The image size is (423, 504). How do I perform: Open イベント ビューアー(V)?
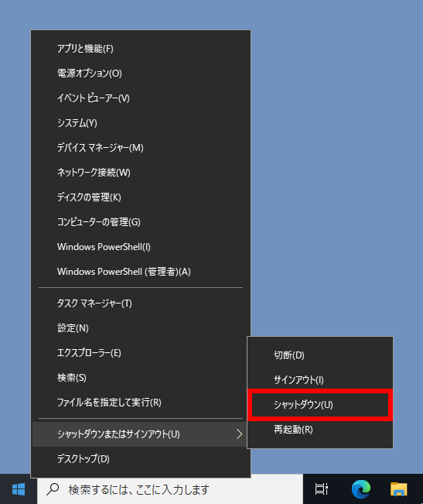coord(141,98)
